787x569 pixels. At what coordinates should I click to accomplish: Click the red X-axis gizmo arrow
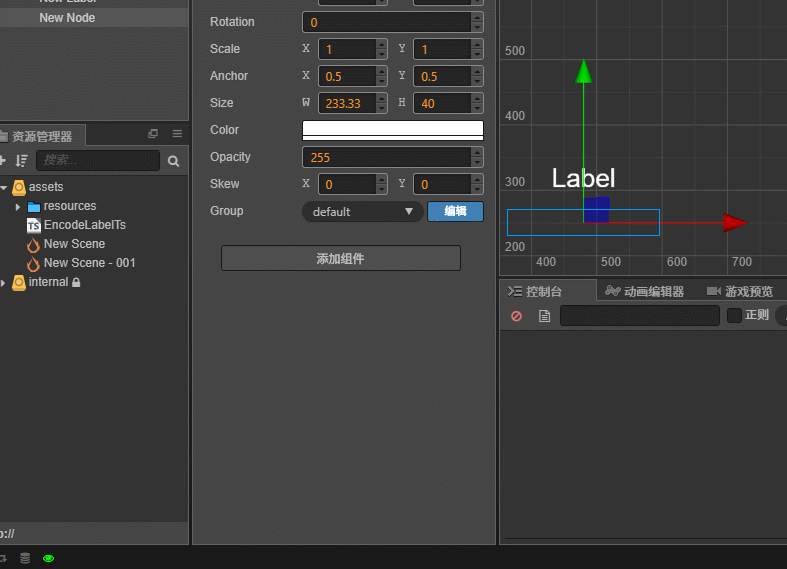pyautogui.click(x=735, y=222)
